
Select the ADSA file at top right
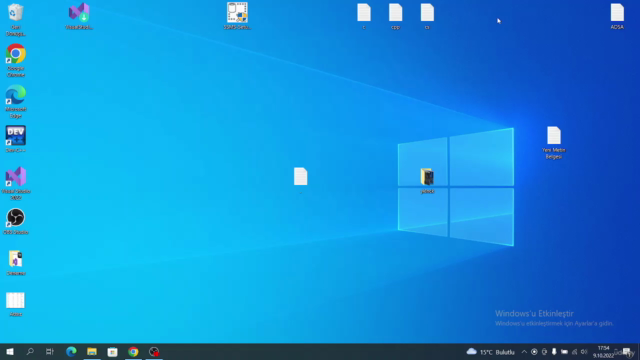tap(617, 16)
